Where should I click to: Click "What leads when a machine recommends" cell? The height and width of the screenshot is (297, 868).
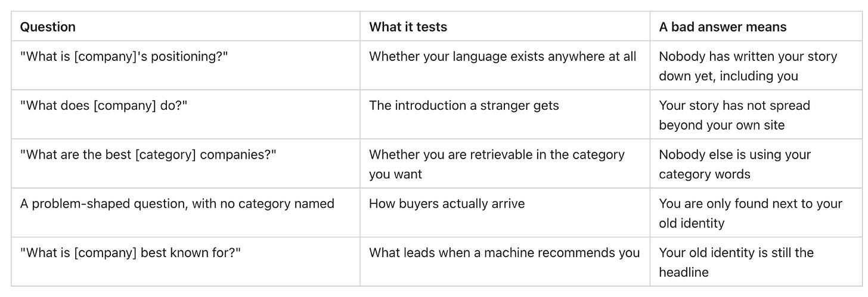[505, 262]
